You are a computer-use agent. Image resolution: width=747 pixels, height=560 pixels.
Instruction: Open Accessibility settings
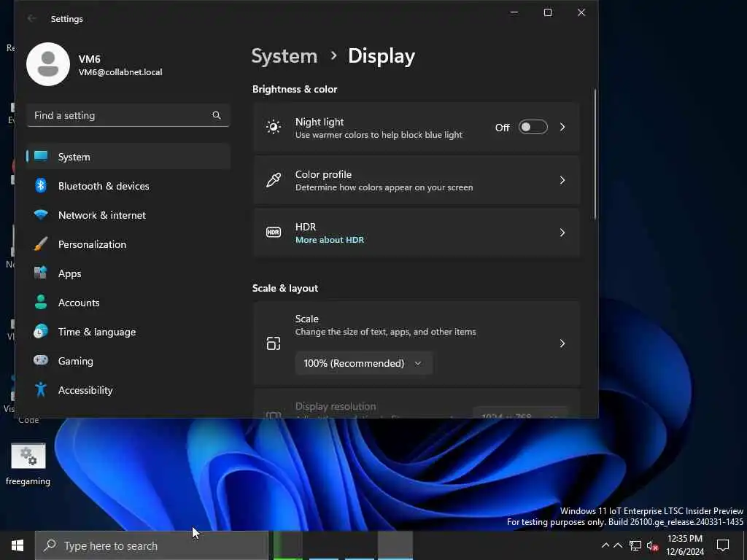(x=128, y=390)
